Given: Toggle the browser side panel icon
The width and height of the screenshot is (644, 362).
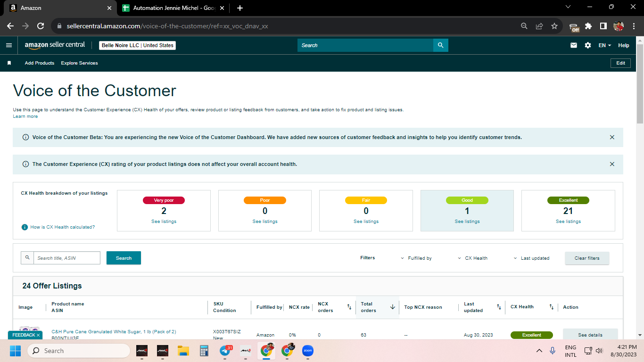Looking at the screenshot, I should 603,26.
